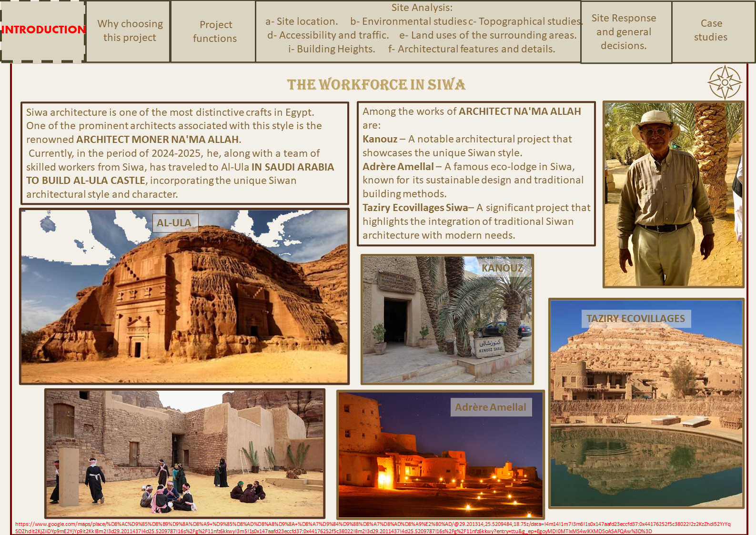Image resolution: width=756 pixels, height=535 pixels.
Task: Click the 'THE WORKFORCE IN SIWA' heading
Action: (376, 84)
